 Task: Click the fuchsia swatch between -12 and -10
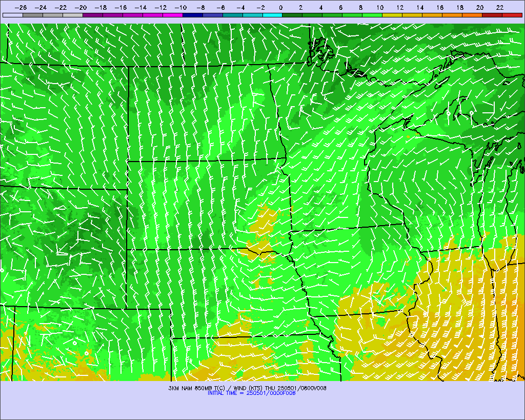click(173, 15)
